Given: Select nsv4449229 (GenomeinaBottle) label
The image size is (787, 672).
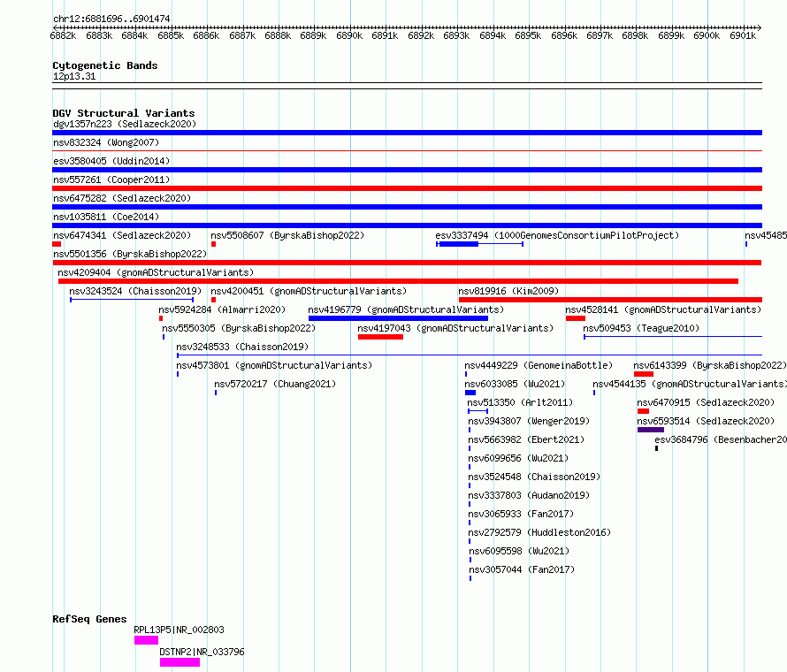Looking at the screenshot, I should point(539,365).
